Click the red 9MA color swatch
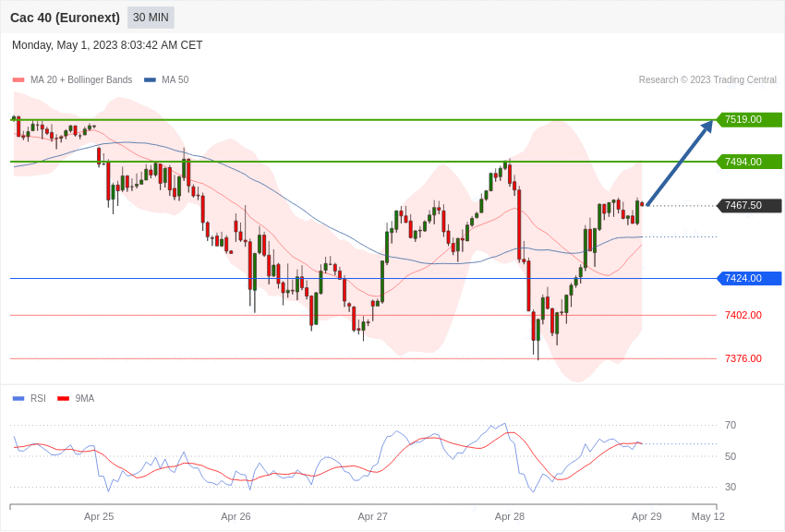Viewport: 785px width, 532px height. click(x=64, y=398)
